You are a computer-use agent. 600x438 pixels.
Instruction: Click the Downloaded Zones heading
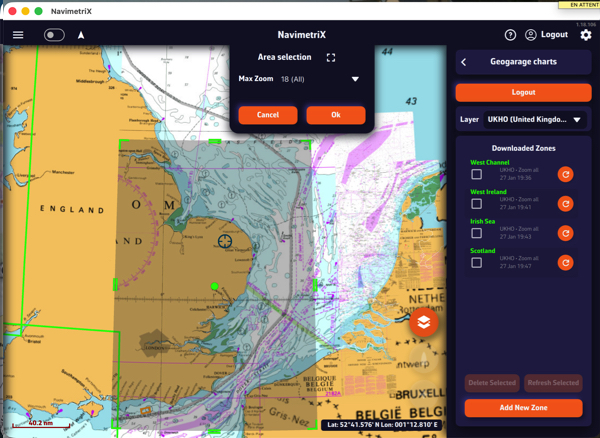pos(523,148)
